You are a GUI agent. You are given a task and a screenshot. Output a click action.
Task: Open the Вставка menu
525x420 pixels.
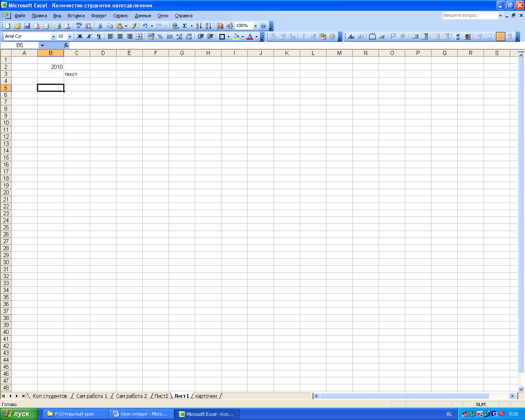coord(76,16)
